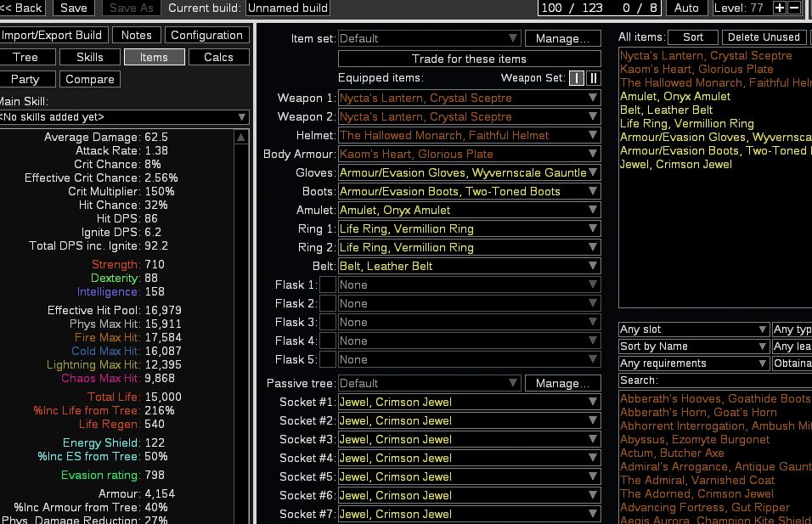This screenshot has height=524, width=812.
Task: Toggle the Flask 5 checkbox
Action: [328, 359]
